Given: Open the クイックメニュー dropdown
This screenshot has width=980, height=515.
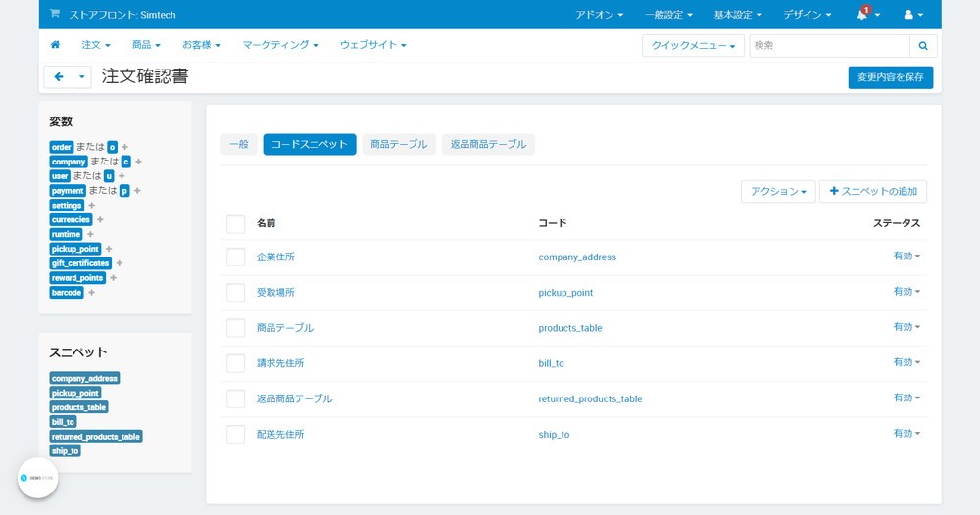Looking at the screenshot, I should pyautogui.click(x=693, y=46).
